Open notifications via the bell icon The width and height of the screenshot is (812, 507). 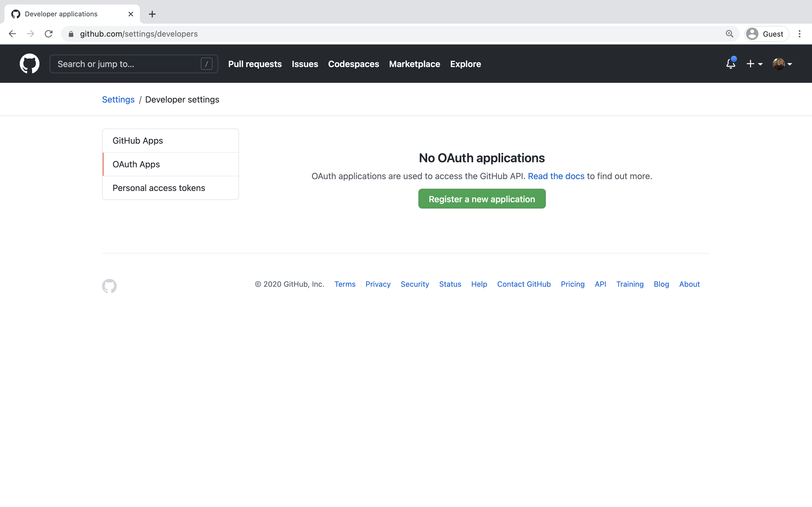730,64
